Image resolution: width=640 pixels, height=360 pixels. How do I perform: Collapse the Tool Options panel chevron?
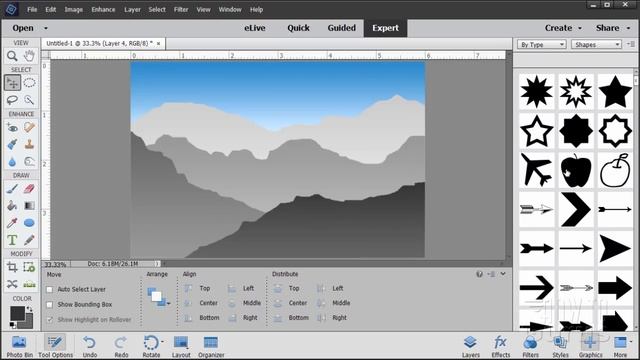[503, 274]
